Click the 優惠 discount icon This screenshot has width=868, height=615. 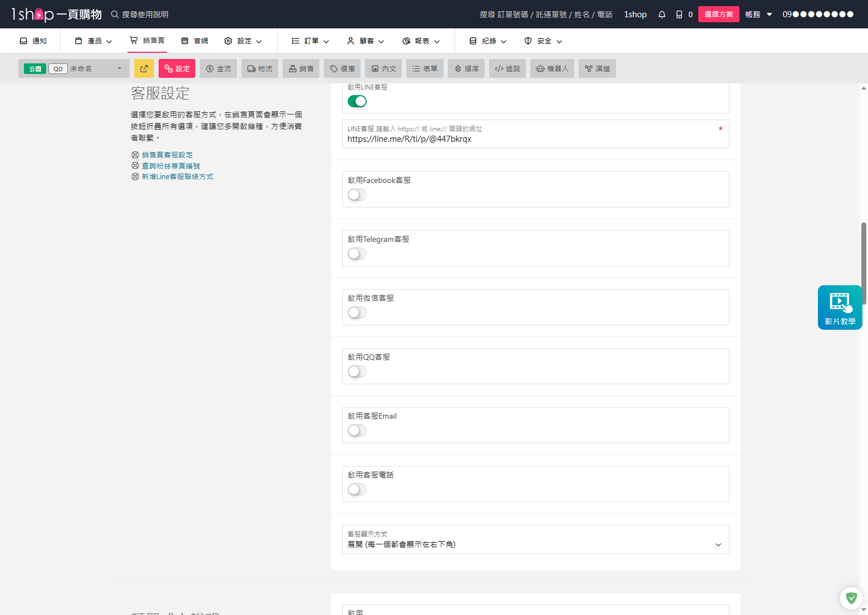click(x=342, y=68)
